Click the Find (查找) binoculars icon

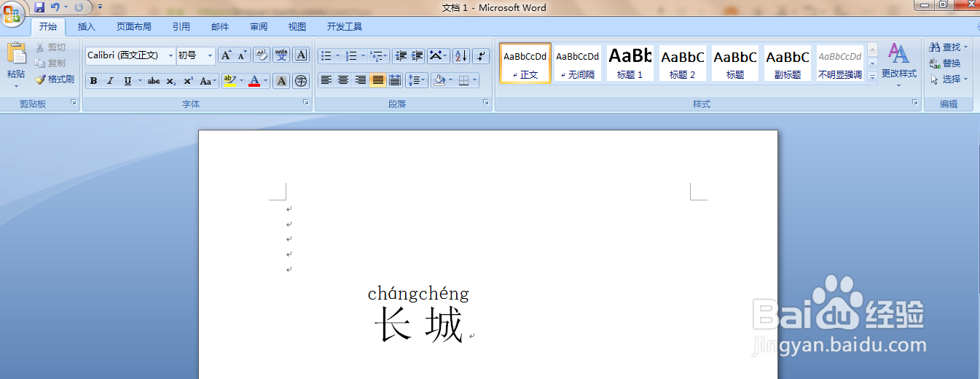click(934, 47)
